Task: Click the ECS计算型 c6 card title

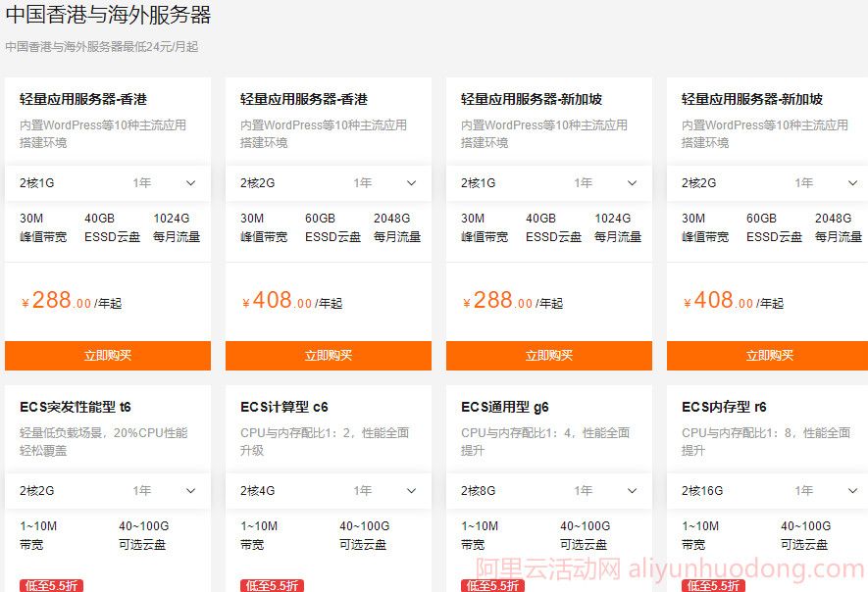Action: click(284, 407)
